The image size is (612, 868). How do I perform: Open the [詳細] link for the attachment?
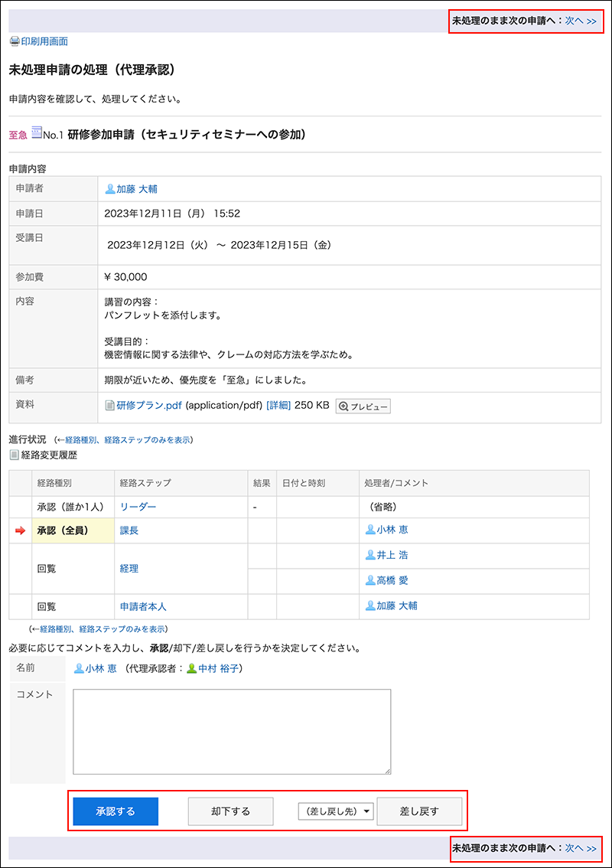click(278, 405)
